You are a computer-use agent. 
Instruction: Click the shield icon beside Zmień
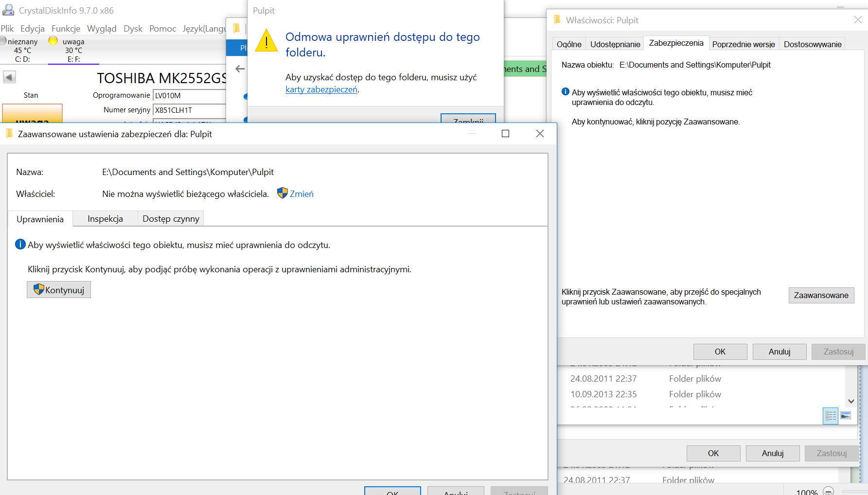pos(282,193)
